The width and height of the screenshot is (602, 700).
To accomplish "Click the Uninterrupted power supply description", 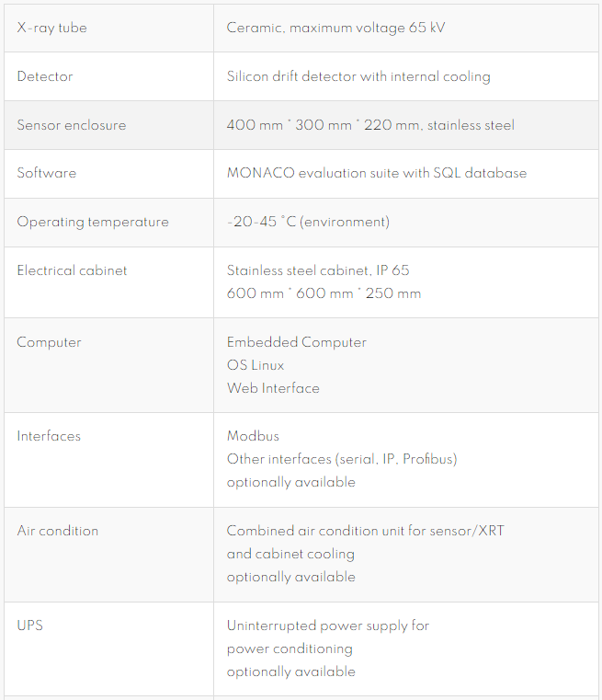I will pos(328,648).
